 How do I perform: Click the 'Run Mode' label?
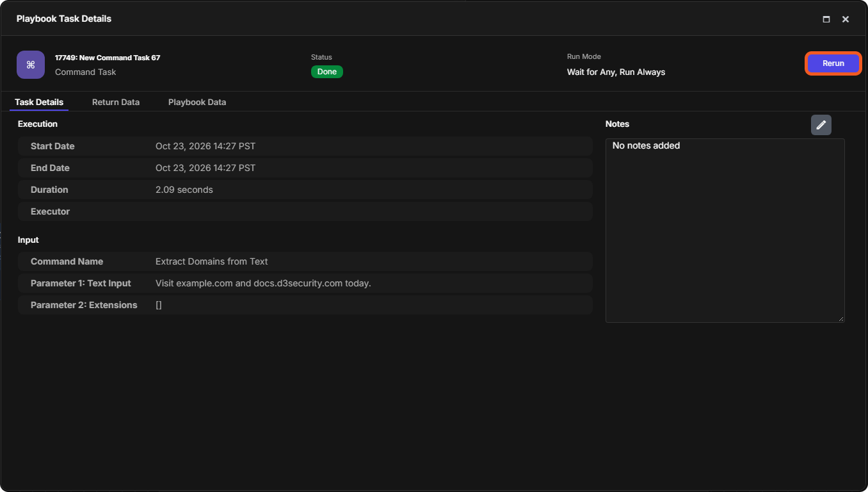(584, 56)
